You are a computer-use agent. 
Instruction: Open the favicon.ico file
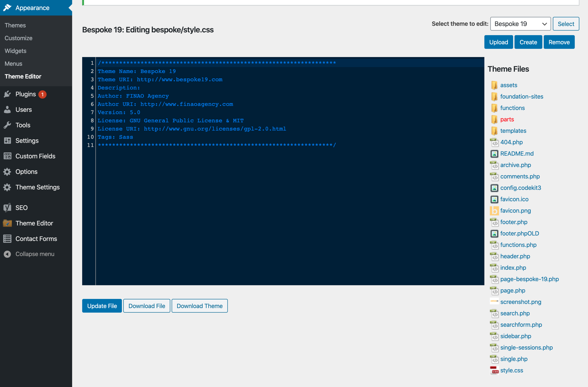tap(514, 199)
